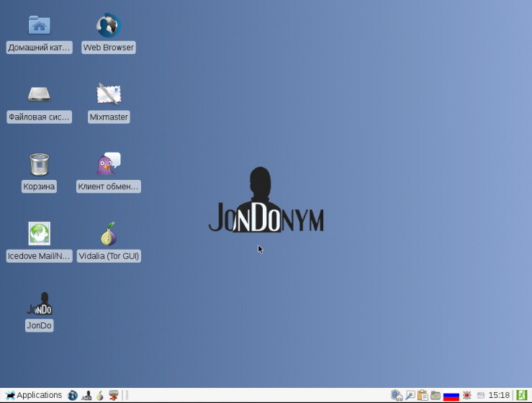Launch the Pidgin Клиент обмена messaging icon

pos(109,163)
